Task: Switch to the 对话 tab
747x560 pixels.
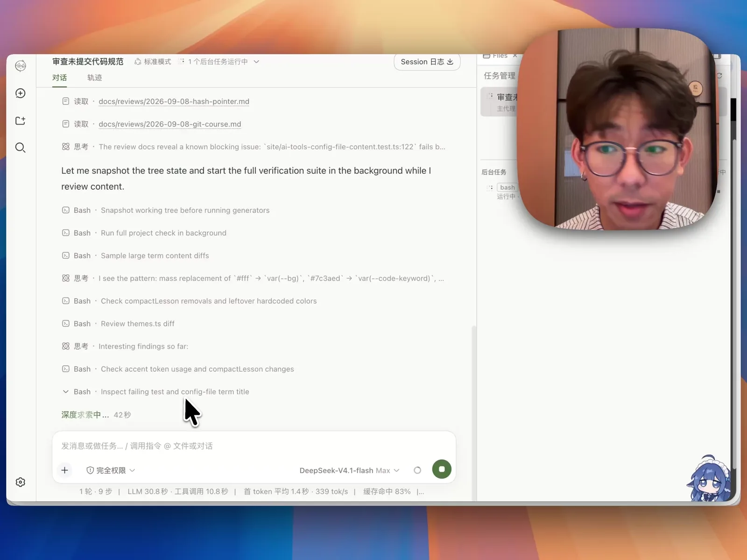Action: (59, 77)
